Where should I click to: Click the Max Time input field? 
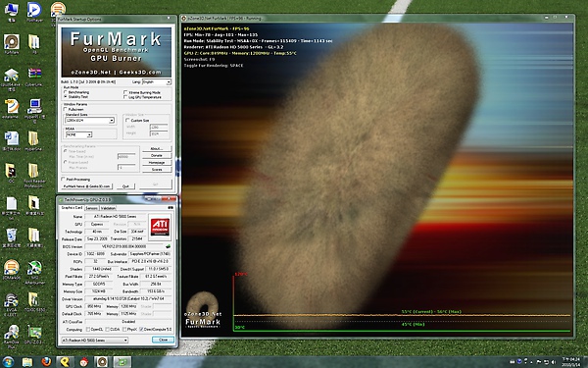pos(126,156)
